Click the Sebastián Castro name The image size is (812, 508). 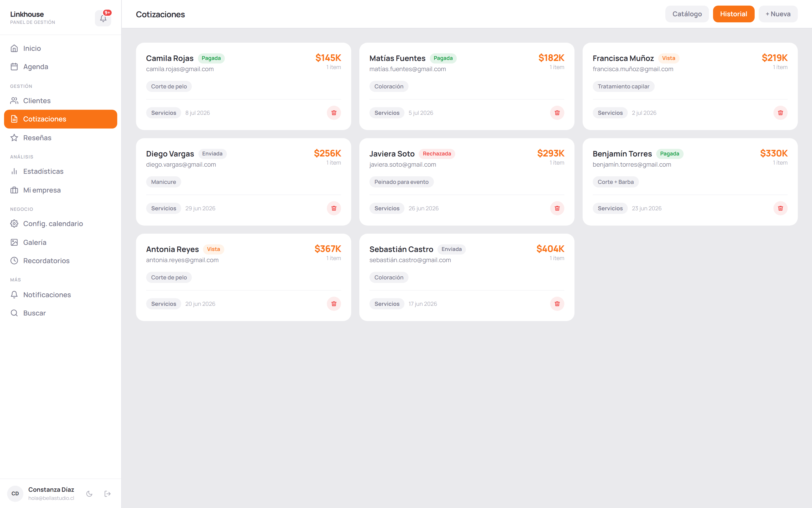point(401,249)
